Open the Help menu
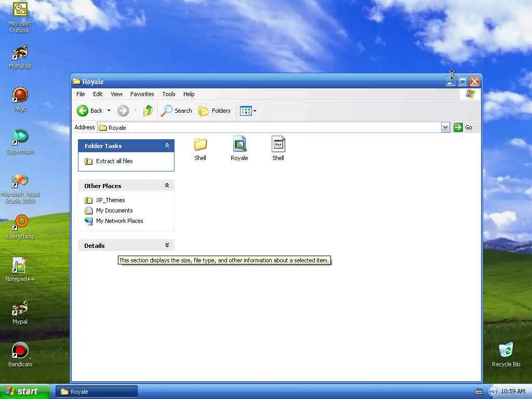This screenshot has width=532, height=399. coord(189,94)
